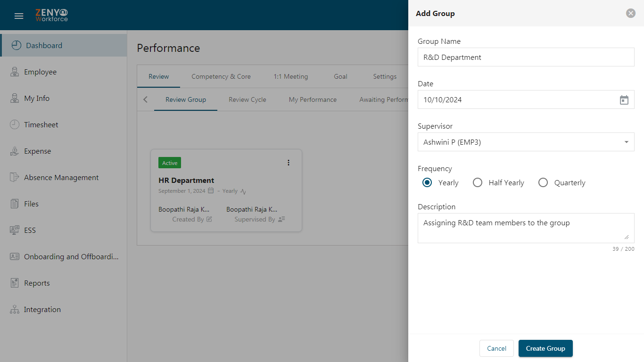Screen dimensions: 644x362
Task: Open Dashboard from the sidebar
Action: click(x=64, y=45)
